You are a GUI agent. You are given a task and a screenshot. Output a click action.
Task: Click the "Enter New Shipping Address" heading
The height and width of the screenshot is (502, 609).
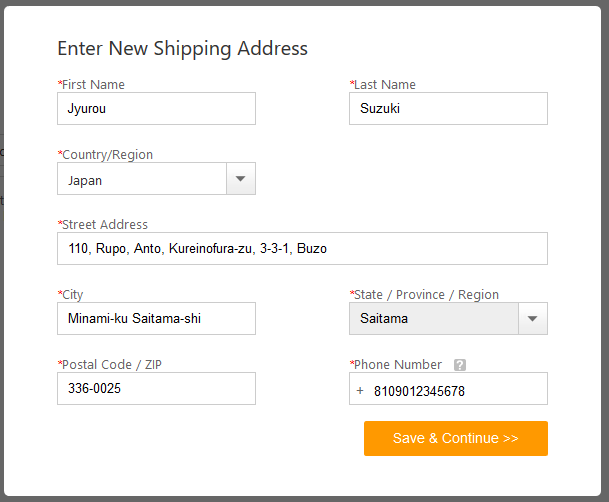tap(182, 48)
